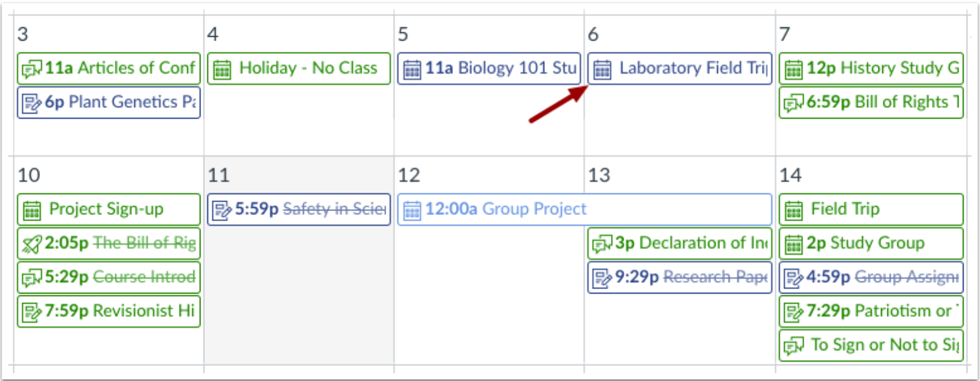Open the 2p Study Group event
Screen dimensions: 980x381
(871, 243)
